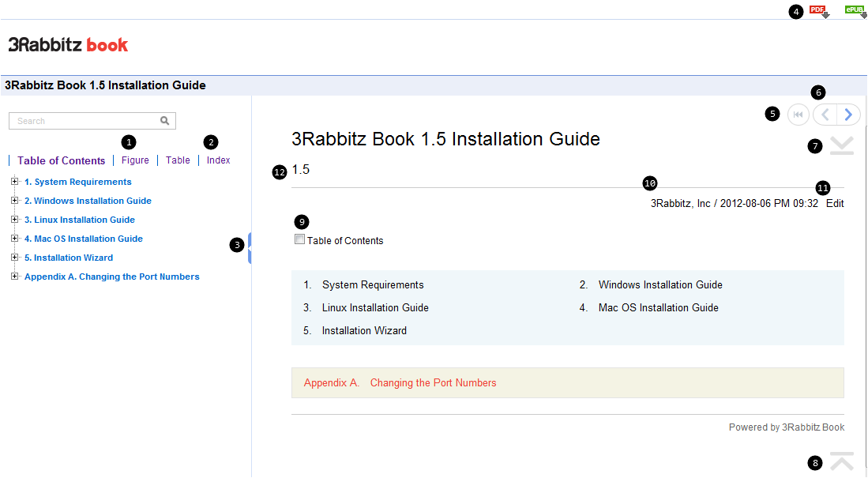Screen dimensions: 868x478
Task: Open Mac OS Installation Guide from the content list
Action: [x=658, y=307]
